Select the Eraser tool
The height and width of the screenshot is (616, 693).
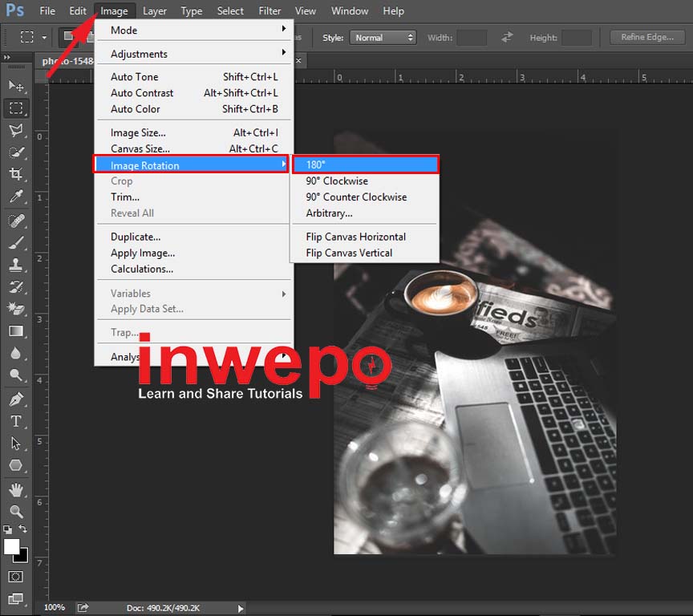pyautogui.click(x=16, y=309)
